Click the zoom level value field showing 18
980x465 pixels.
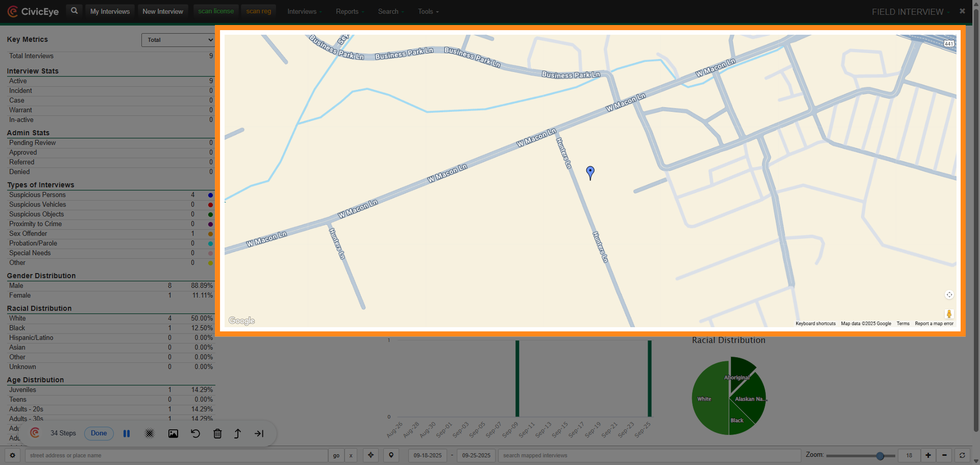pyautogui.click(x=909, y=455)
